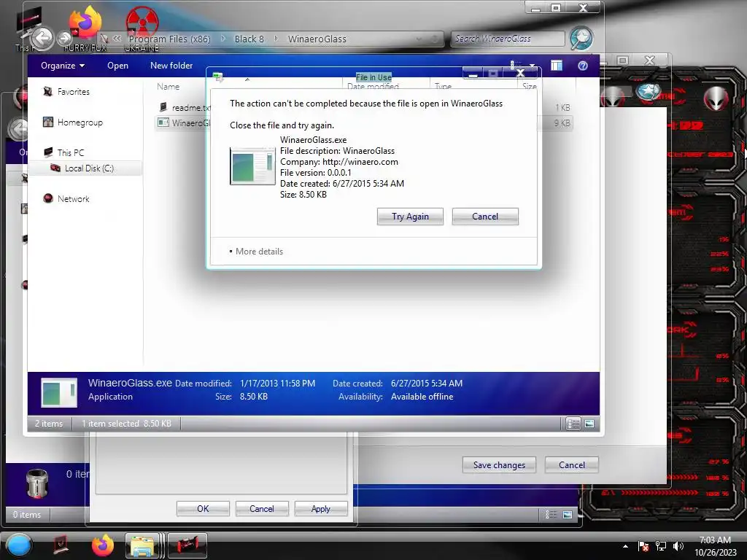This screenshot has width=747, height=560.
Task: Switch to details view status bar icon
Action: click(x=573, y=424)
